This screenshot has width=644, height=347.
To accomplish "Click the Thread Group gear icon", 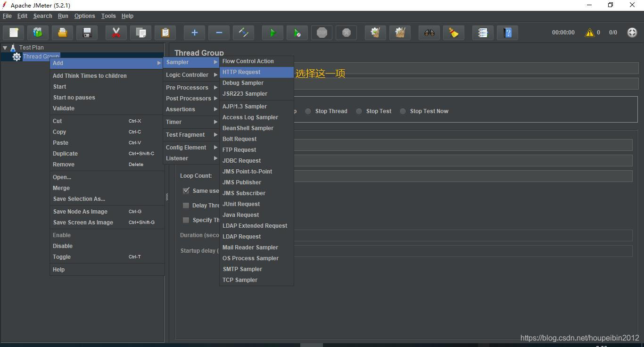I will [17, 57].
